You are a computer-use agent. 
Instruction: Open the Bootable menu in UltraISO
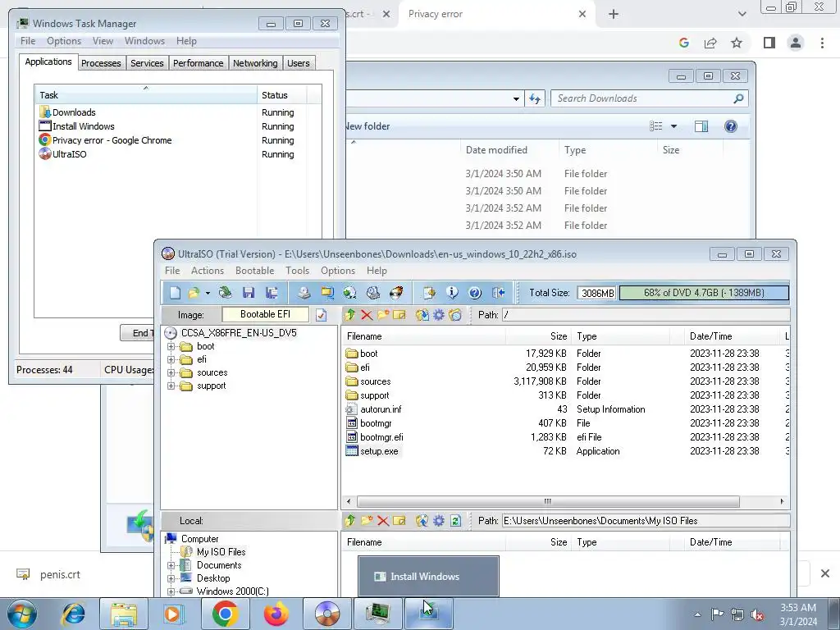pos(254,271)
